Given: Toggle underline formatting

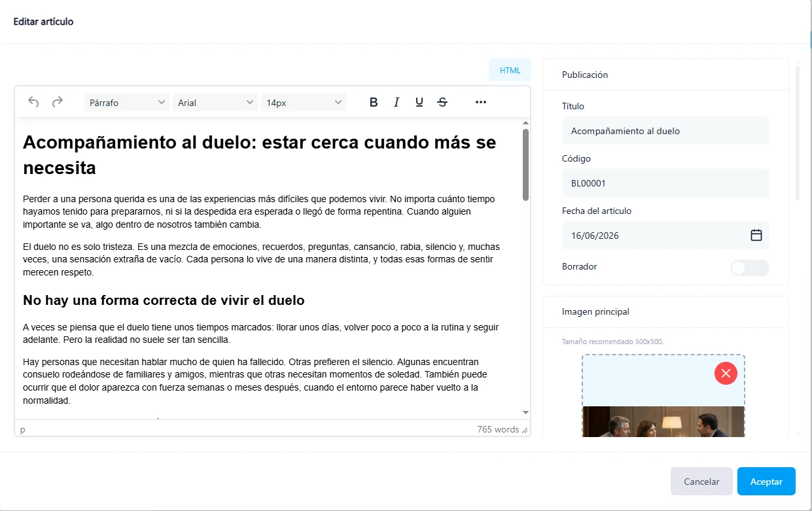Looking at the screenshot, I should (419, 102).
